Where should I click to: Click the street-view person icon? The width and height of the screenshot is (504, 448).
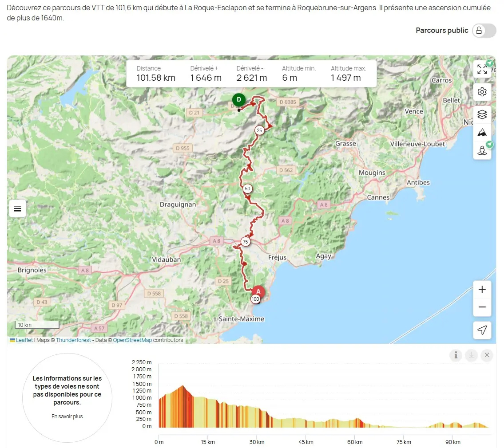click(482, 150)
